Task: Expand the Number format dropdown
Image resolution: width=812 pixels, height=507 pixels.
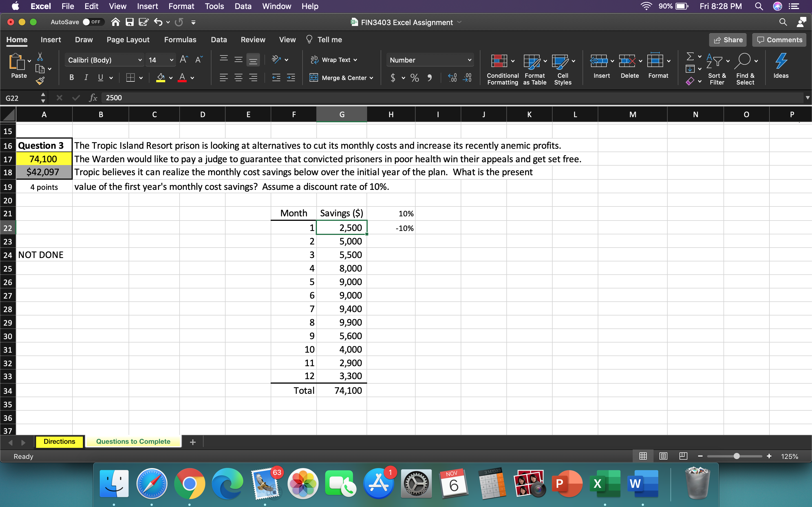Action: click(469, 60)
